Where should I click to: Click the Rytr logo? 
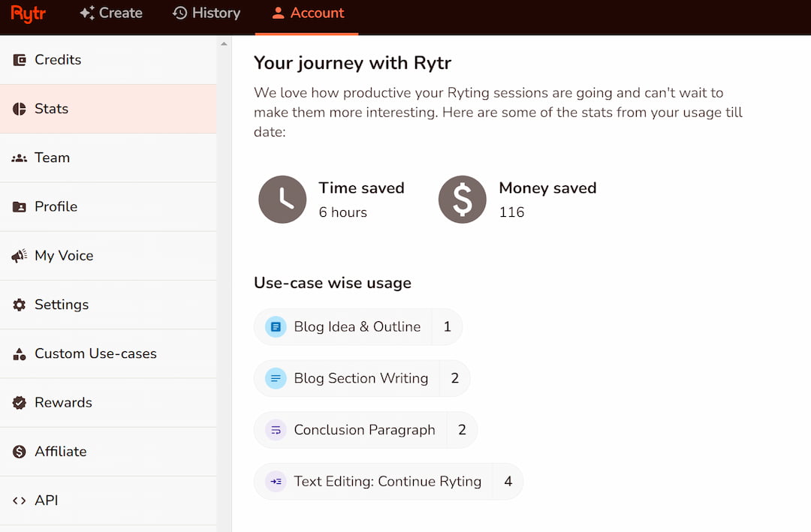tap(29, 14)
